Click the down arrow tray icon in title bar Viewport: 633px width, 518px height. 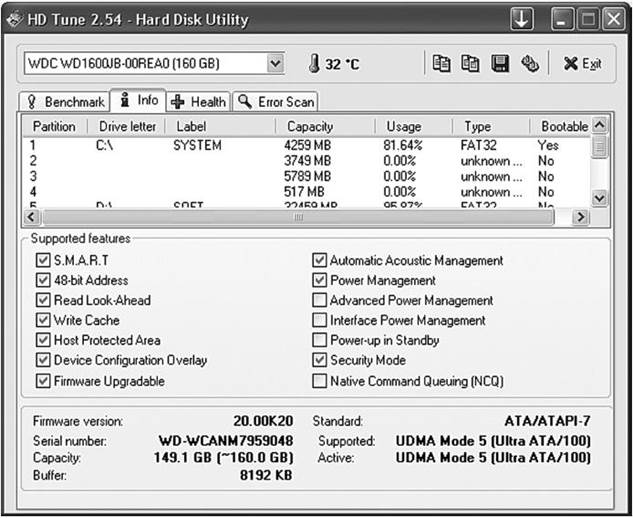click(x=522, y=19)
